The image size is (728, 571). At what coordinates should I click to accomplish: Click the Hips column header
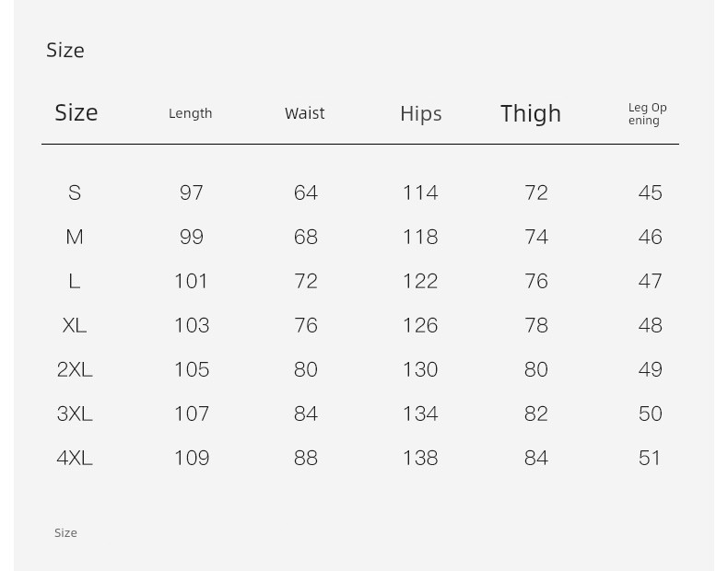420,113
